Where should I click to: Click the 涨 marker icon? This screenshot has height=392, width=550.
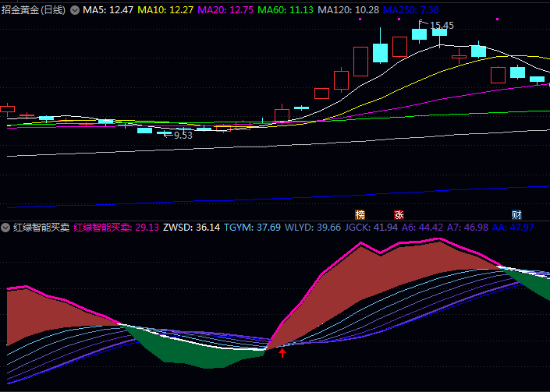point(399,215)
